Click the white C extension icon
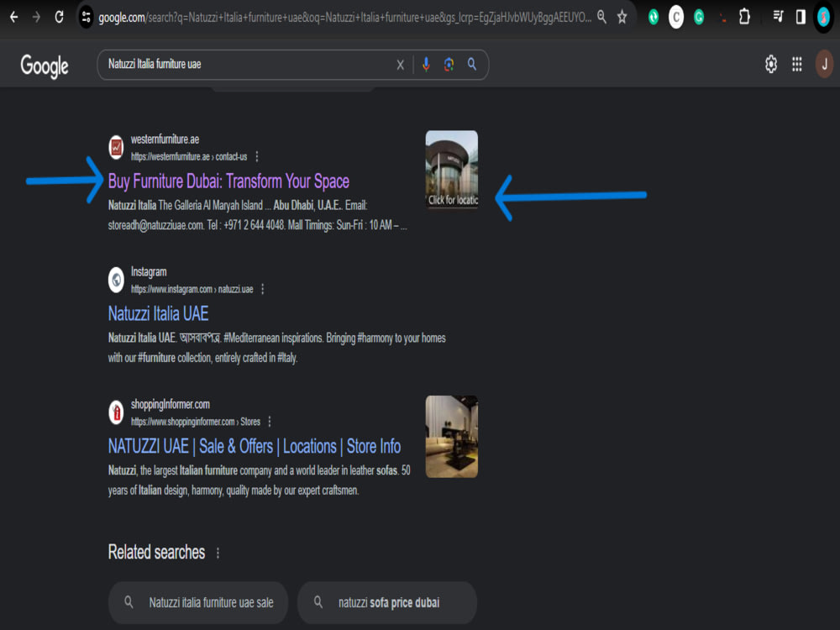 tap(676, 17)
